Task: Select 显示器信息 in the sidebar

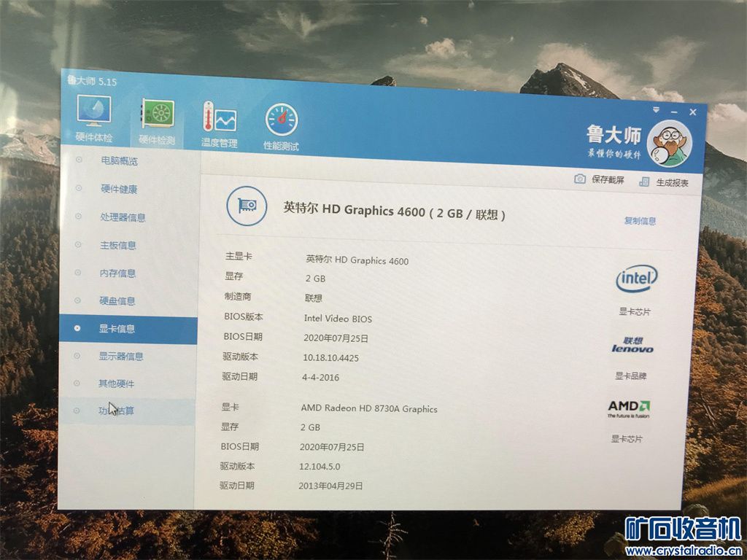Action: tap(120, 356)
